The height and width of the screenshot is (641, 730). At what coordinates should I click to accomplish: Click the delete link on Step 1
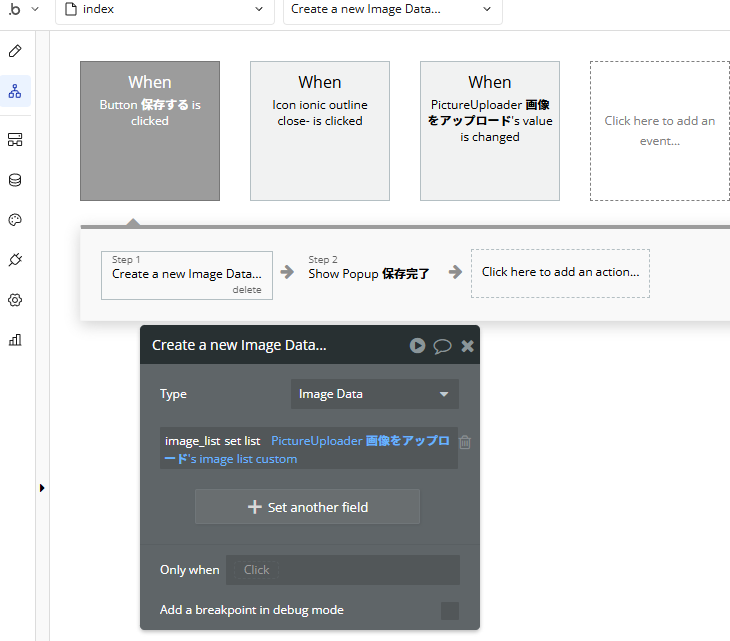coord(246,290)
